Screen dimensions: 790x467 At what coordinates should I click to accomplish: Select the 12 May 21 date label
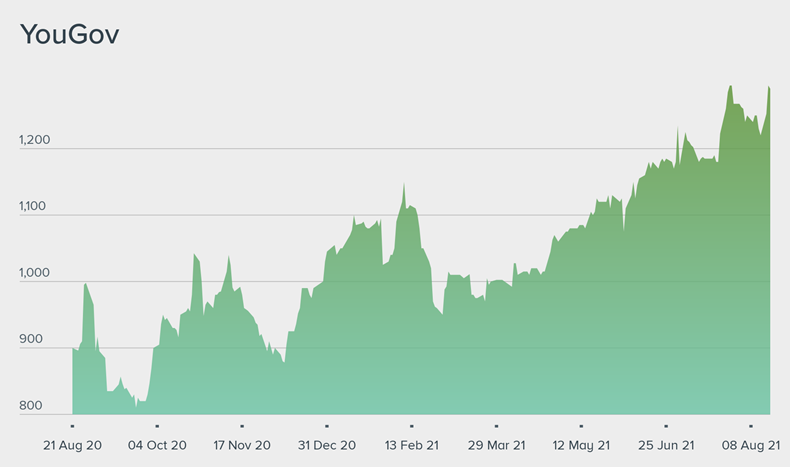click(x=581, y=445)
